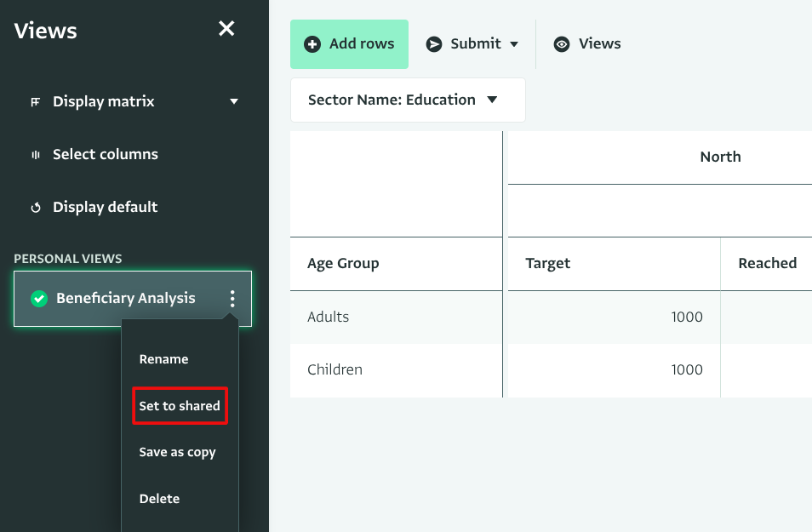Choose Save as copy menu entry
This screenshot has height=532, width=812.
coord(177,452)
